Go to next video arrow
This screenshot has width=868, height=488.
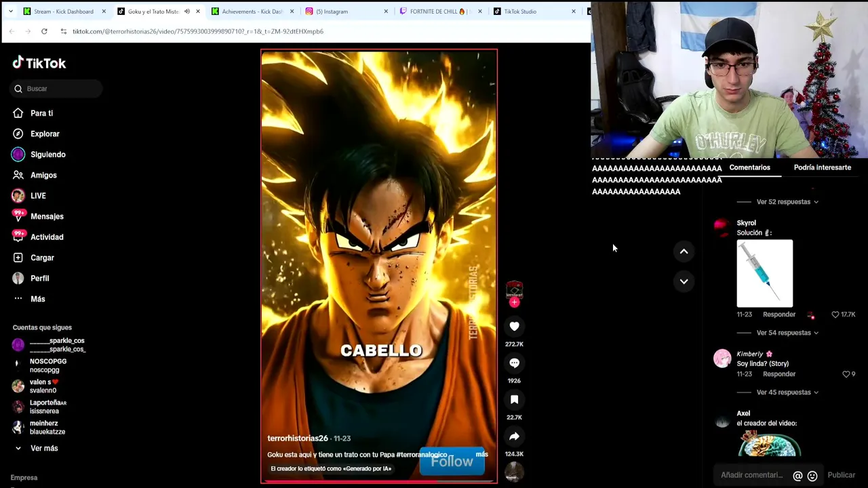point(684,281)
